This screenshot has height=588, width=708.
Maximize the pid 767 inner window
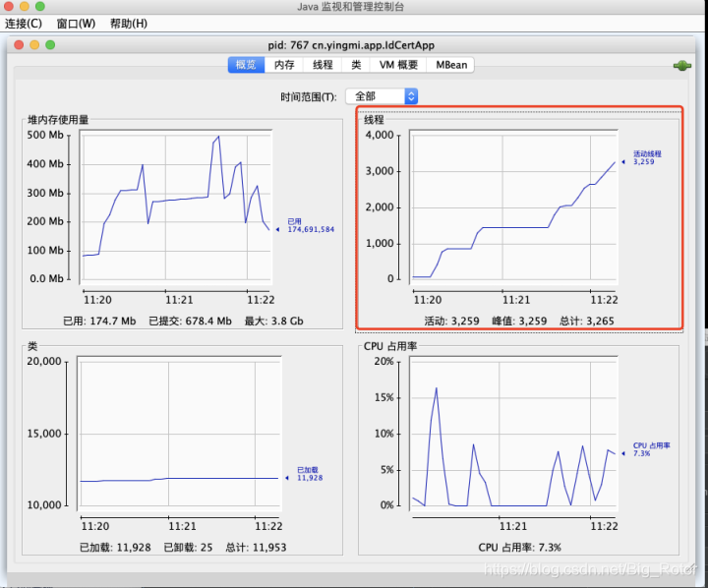click(50, 44)
